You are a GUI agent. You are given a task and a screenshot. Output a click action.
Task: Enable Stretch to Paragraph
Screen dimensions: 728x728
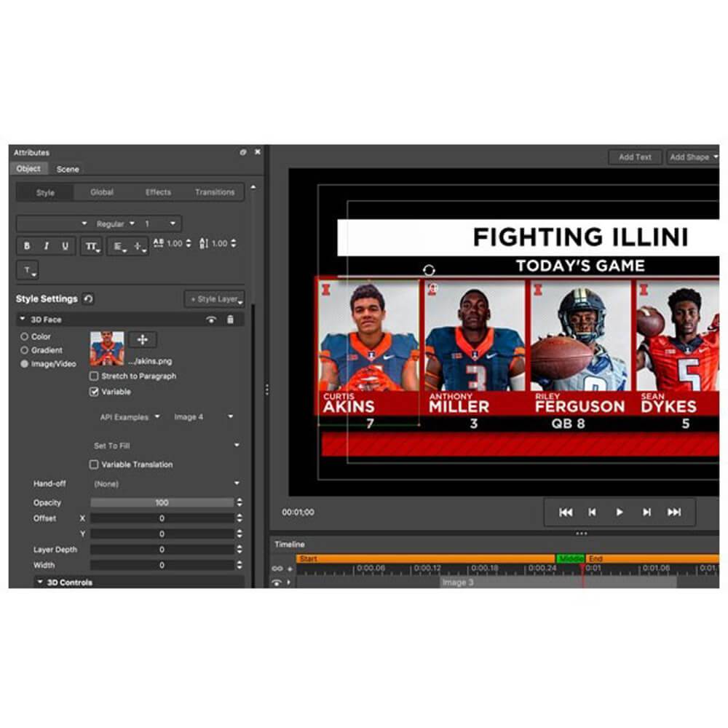click(x=94, y=376)
